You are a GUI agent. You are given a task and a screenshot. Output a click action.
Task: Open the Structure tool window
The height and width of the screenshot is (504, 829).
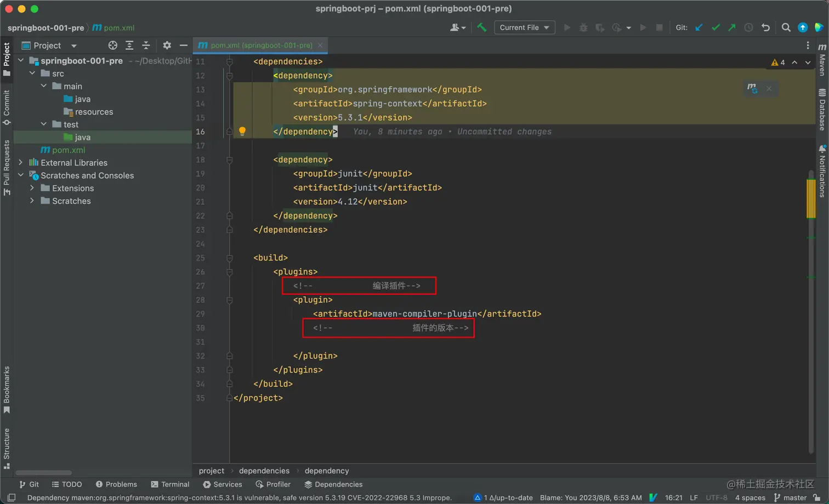tap(7, 449)
